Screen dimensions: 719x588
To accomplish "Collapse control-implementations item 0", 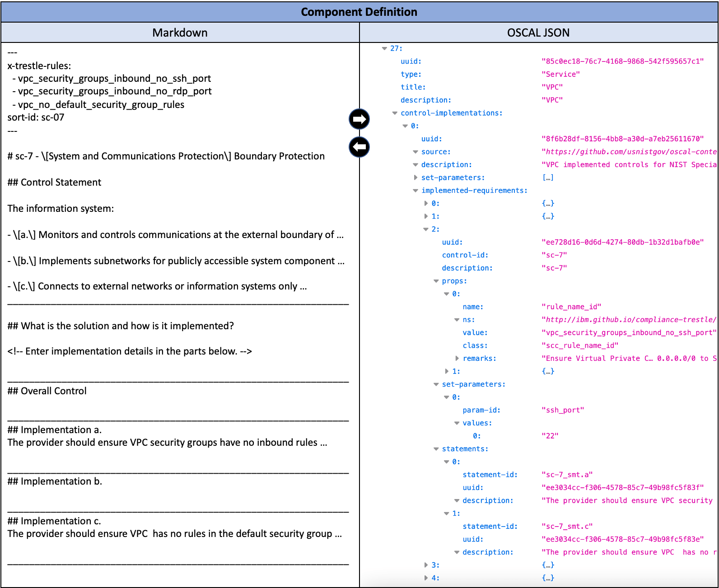I will coord(405,126).
